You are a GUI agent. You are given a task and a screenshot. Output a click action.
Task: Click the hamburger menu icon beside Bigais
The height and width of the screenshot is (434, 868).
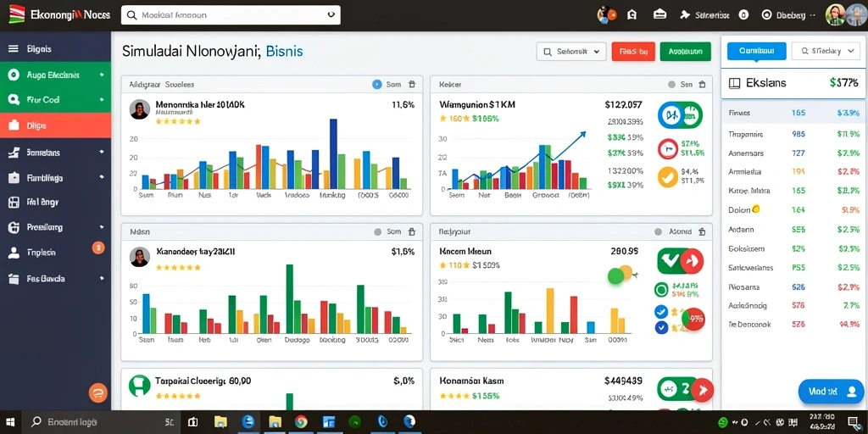pos(14,48)
